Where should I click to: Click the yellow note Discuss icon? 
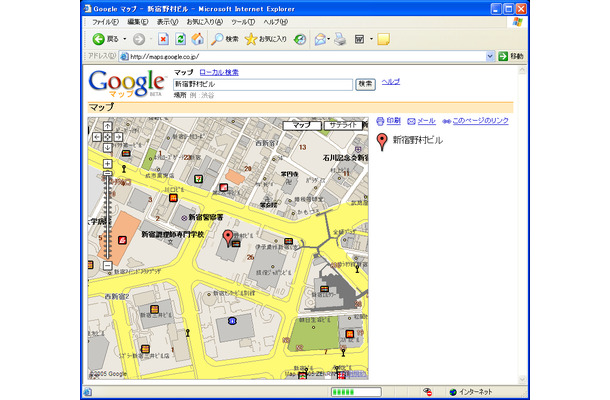tap(384, 39)
